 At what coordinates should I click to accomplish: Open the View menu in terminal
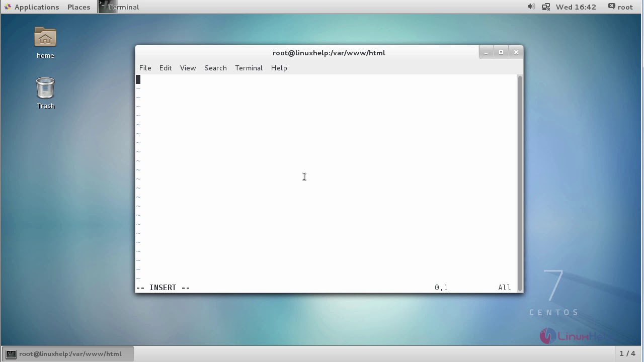188,68
